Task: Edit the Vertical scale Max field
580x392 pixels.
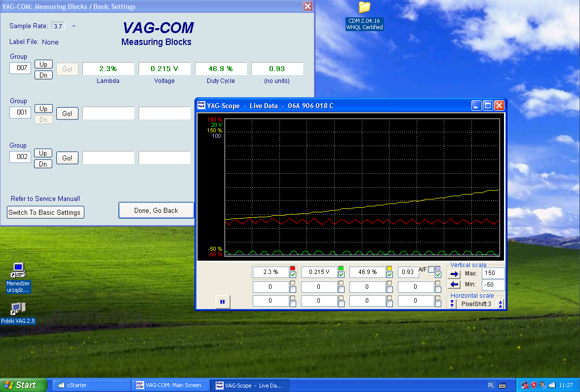Action: (x=493, y=274)
